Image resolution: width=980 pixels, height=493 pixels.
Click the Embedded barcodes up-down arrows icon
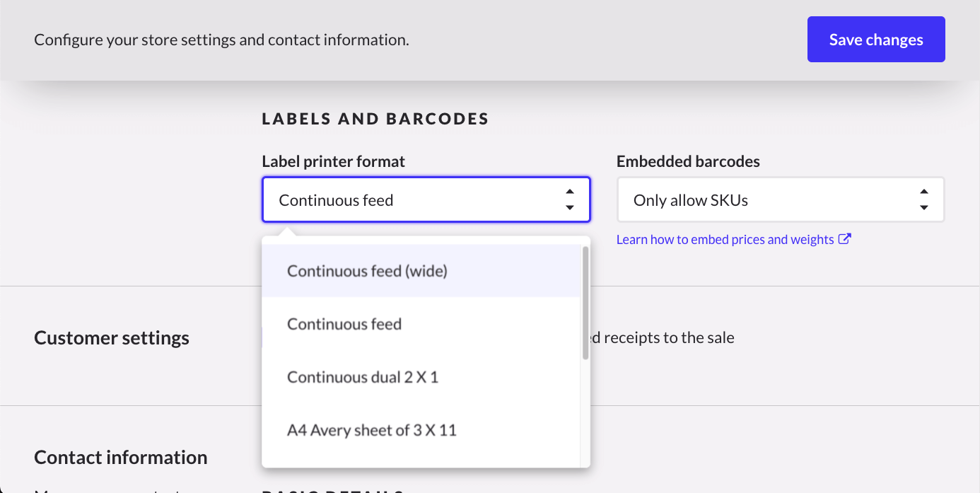[x=923, y=200]
